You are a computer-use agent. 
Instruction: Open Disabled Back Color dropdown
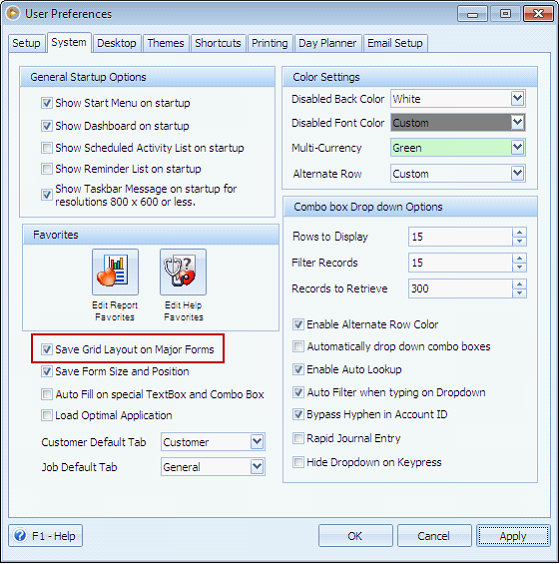(517, 99)
